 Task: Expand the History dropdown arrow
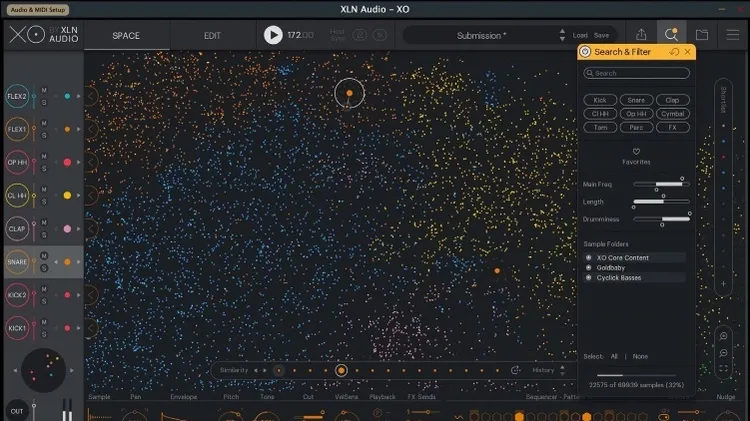tap(562, 370)
